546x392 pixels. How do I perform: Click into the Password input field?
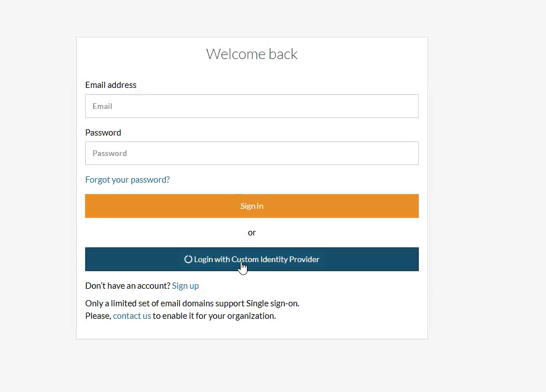[x=251, y=153]
